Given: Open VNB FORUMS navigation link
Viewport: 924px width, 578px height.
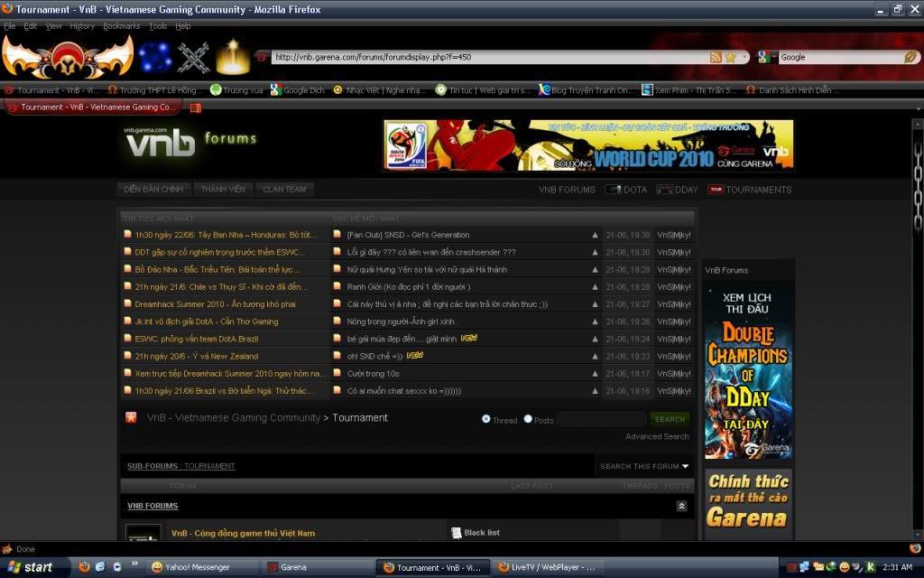Looking at the screenshot, I should pyautogui.click(x=567, y=190).
